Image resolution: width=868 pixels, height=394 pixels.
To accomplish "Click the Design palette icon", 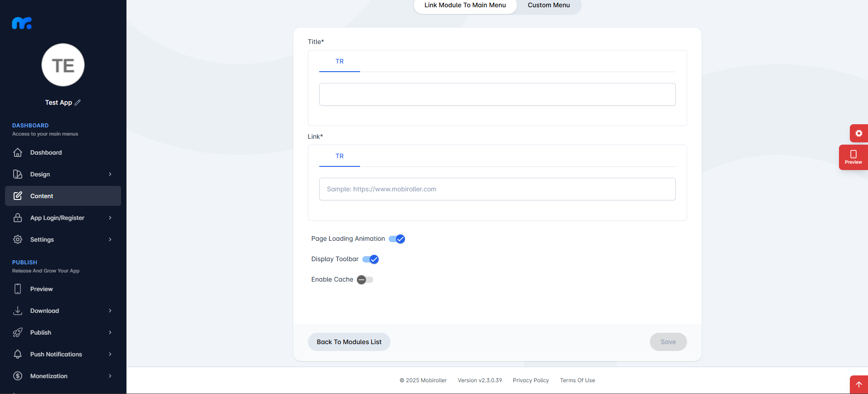I will 18,174.
